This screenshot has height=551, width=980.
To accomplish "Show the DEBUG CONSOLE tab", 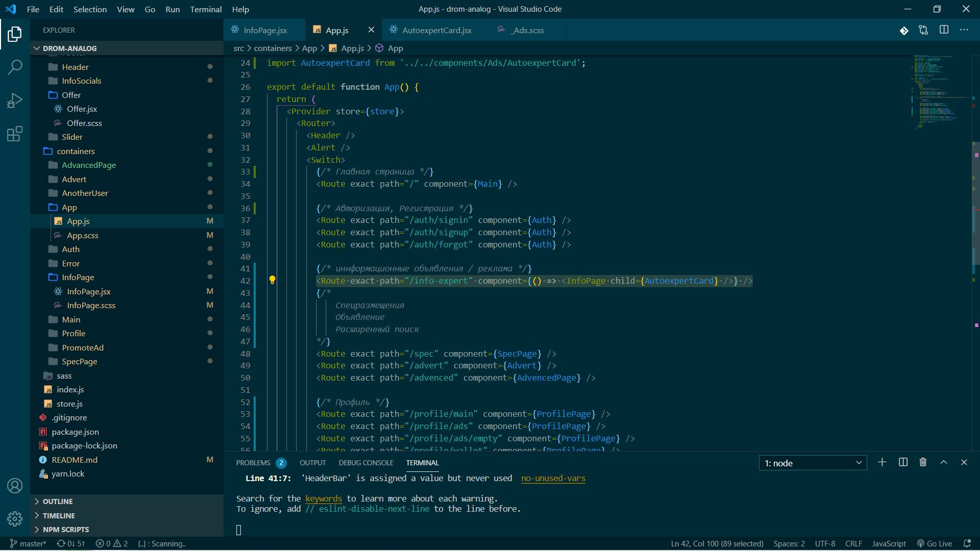I will [366, 463].
